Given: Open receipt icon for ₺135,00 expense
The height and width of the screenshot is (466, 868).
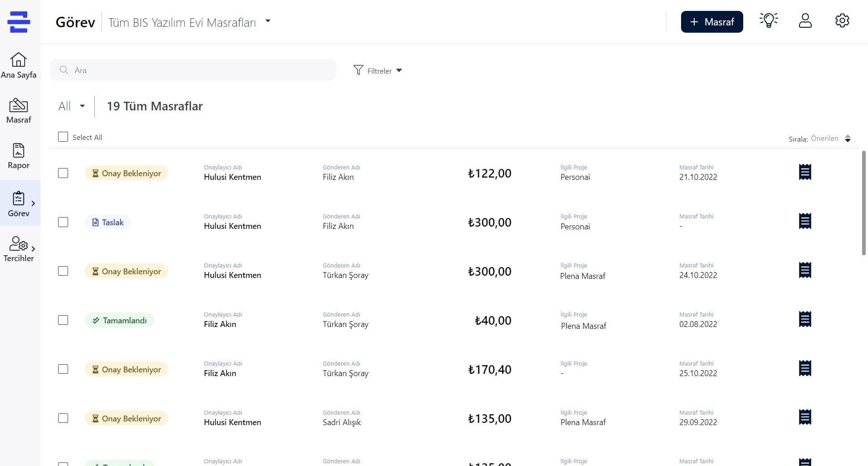Looking at the screenshot, I should 805,417.
